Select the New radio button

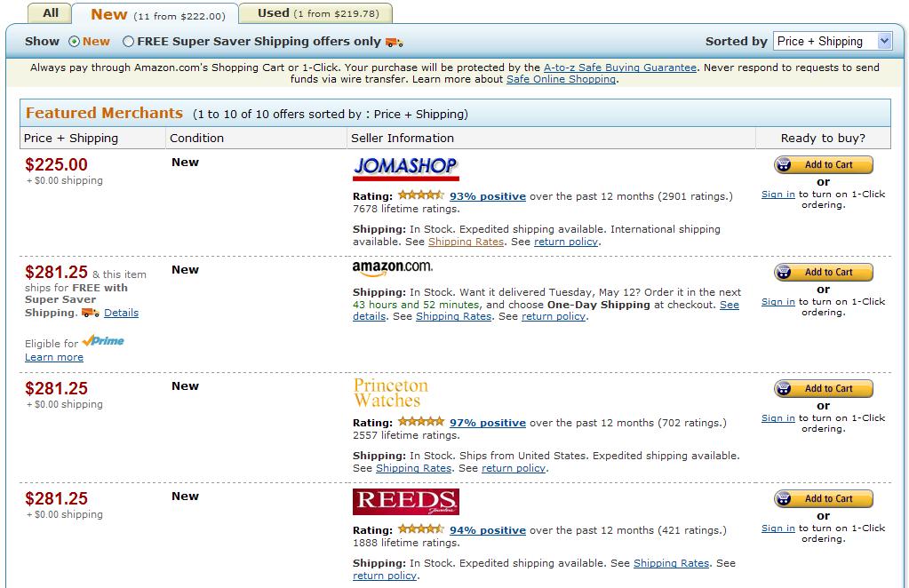(x=75, y=41)
